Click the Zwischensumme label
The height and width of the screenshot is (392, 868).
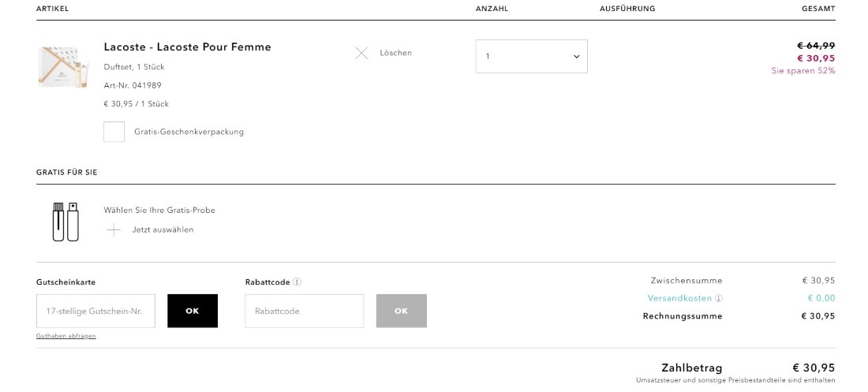pos(687,281)
